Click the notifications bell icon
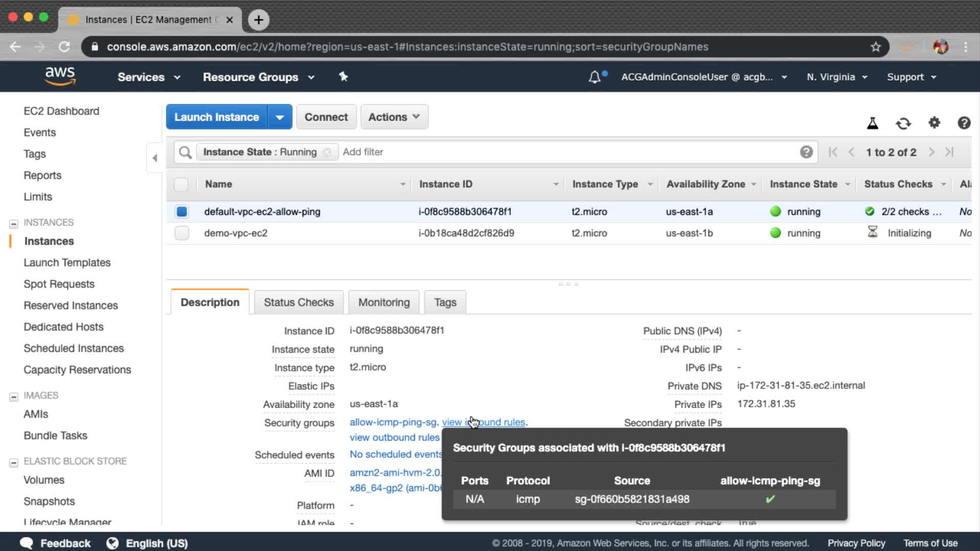 (595, 77)
